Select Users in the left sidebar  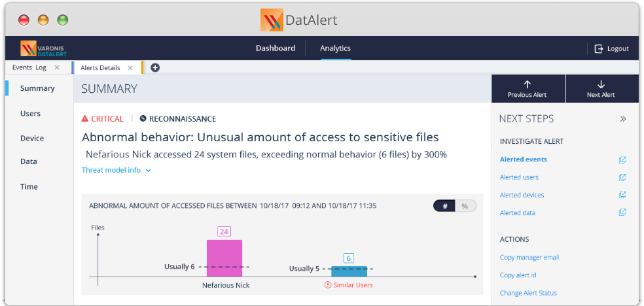[x=30, y=114]
